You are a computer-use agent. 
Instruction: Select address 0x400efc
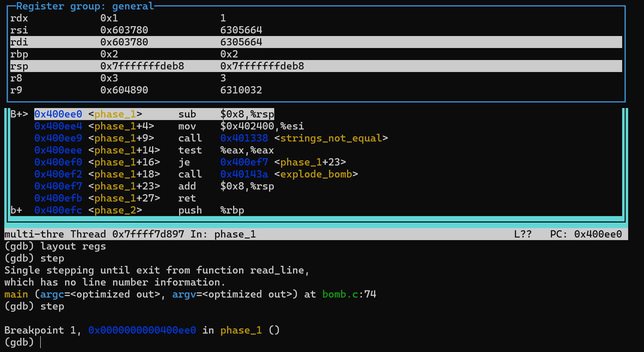point(58,210)
